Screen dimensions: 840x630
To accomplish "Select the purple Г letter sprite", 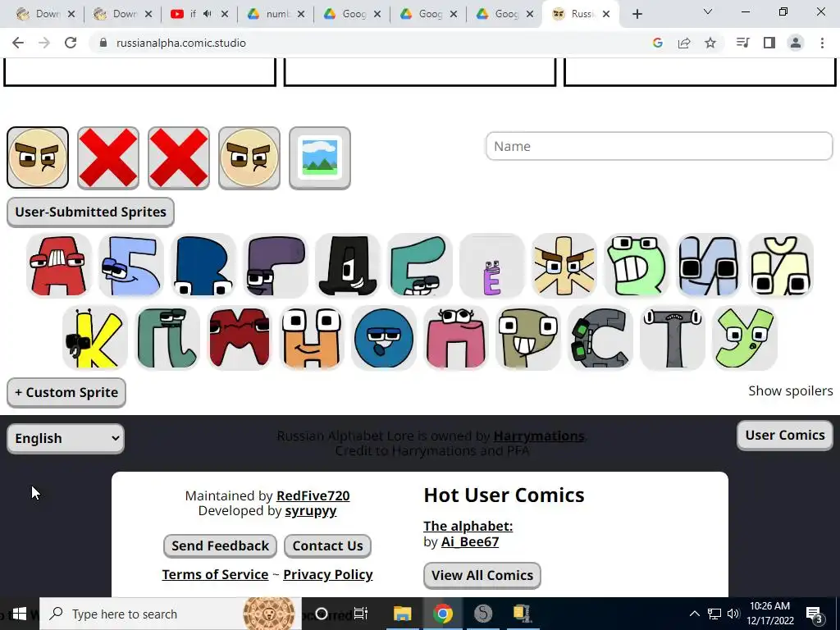I will pyautogui.click(x=276, y=265).
